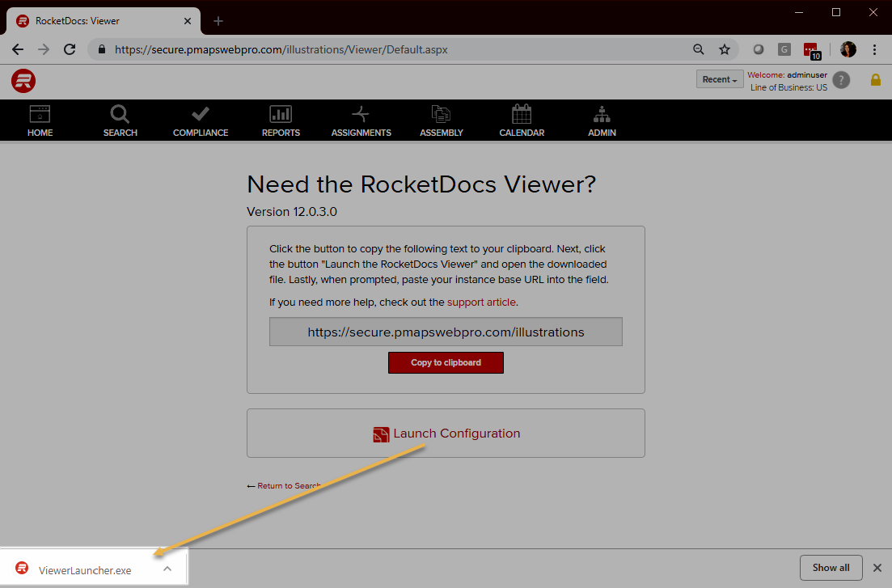Viewport: 892px width, 588px height.
Task: Open the support article link
Action: click(x=481, y=302)
